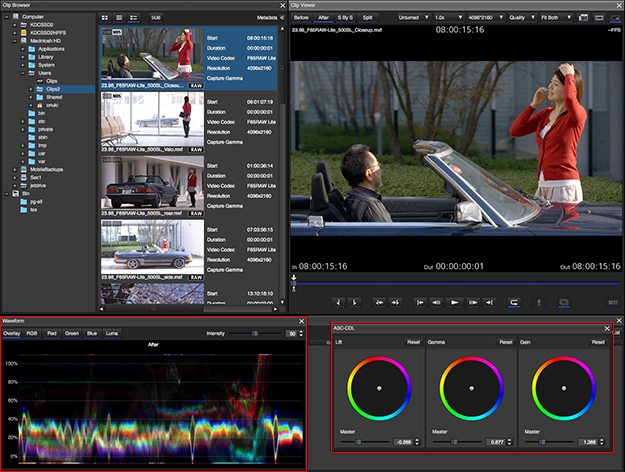Open the 4096*2160 resolution dropdown

click(x=487, y=17)
